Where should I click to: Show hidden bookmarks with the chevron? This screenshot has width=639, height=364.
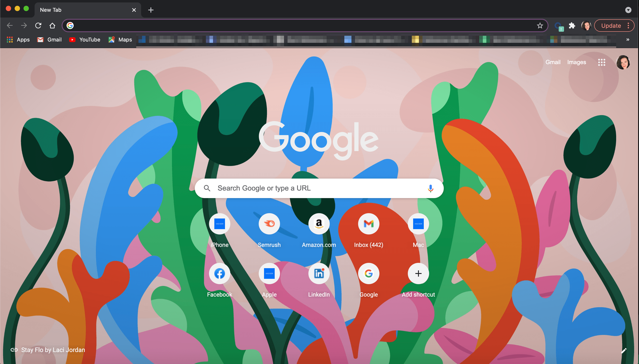[628, 39]
